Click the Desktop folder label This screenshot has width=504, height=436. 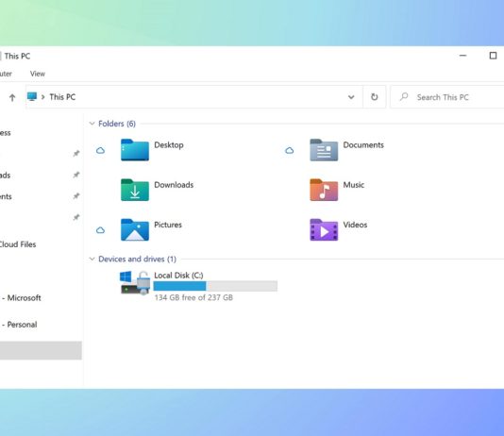point(169,145)
